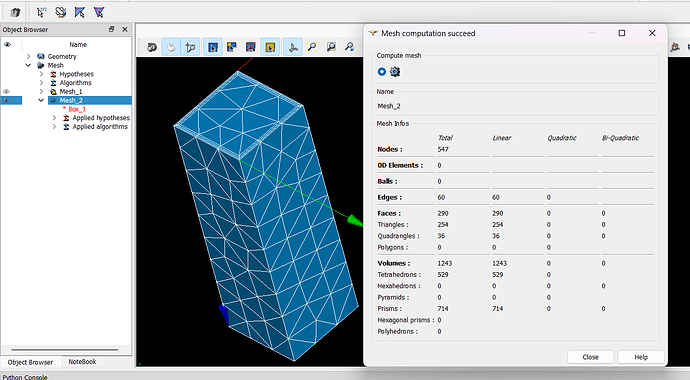Screen dimensions: 690x380
Task: Click the blue-yellow squares selection icon
Action: click(x=232, y=47)
